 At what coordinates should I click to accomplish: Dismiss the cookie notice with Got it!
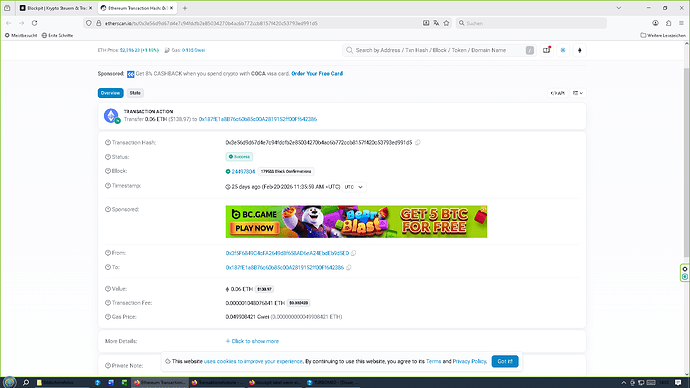[x=505, y=361]
